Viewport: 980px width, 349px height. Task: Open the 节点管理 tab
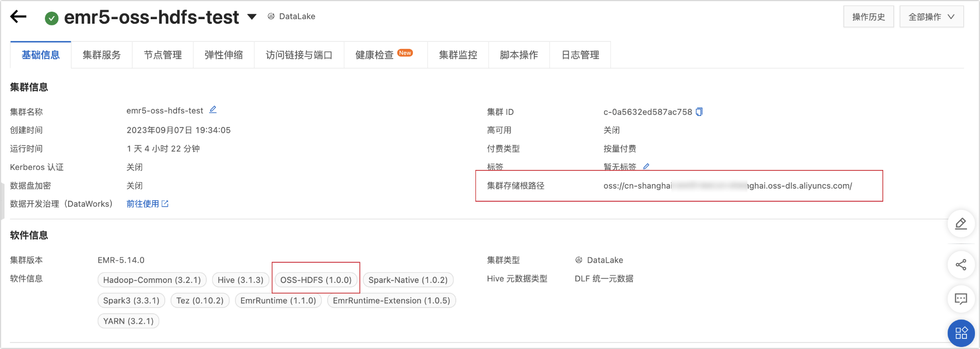(163, 55)
